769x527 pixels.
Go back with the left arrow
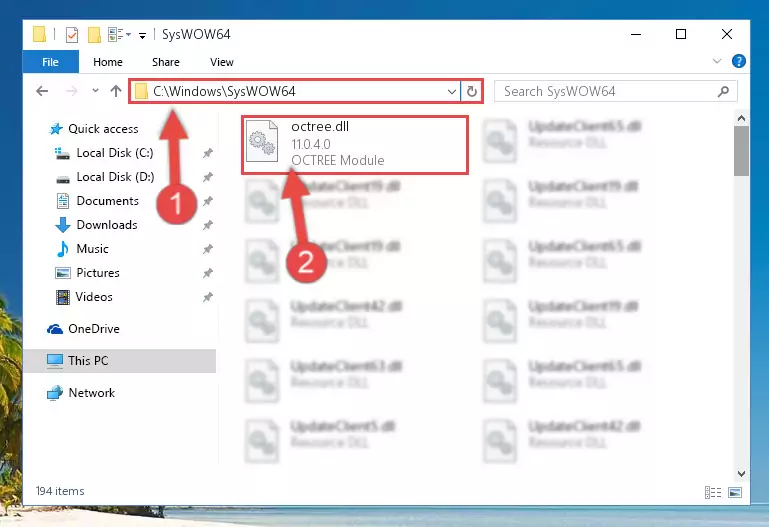(x=43, y=91)
